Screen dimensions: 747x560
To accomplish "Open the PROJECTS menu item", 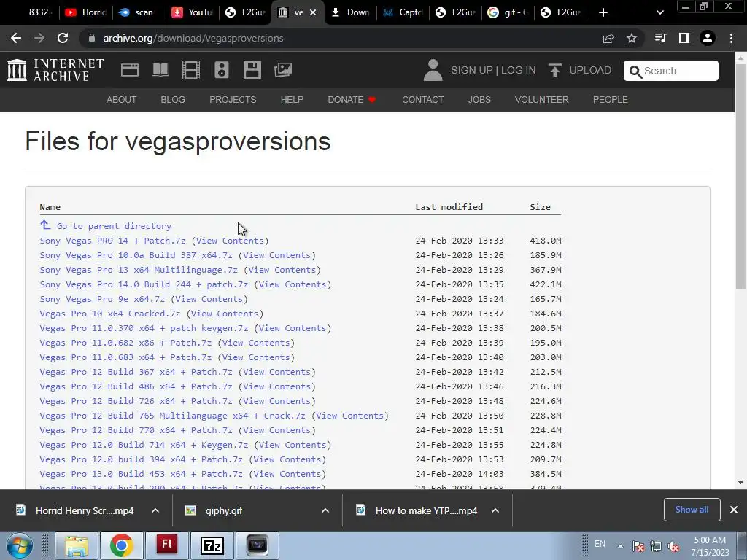I will pyautogui.click(x=233, y=99).
